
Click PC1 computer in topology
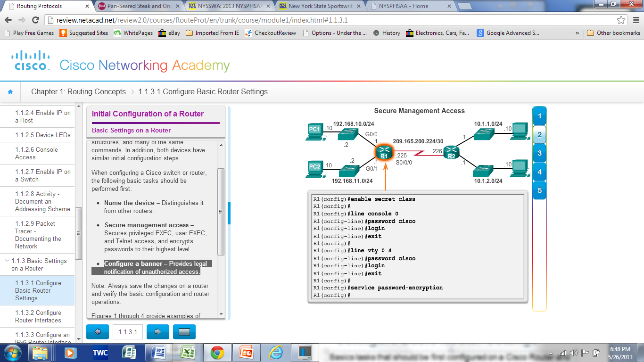315,132
